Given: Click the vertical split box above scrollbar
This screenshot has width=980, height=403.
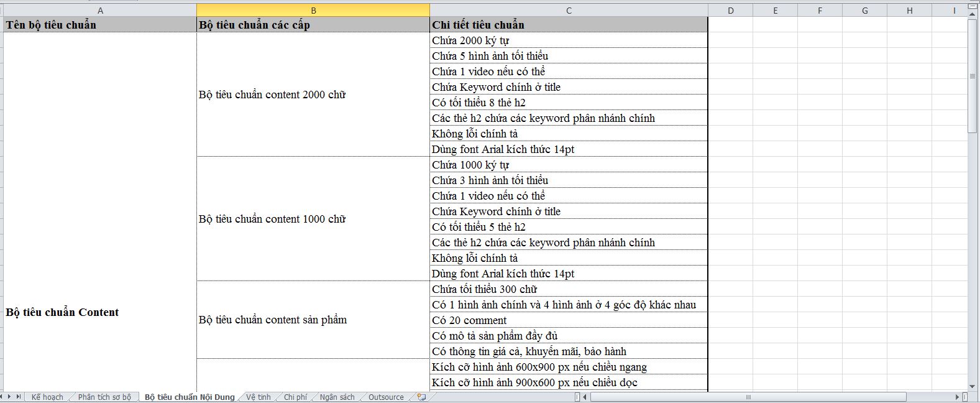Looking at the screenshot, I should [x=973, y=7].
